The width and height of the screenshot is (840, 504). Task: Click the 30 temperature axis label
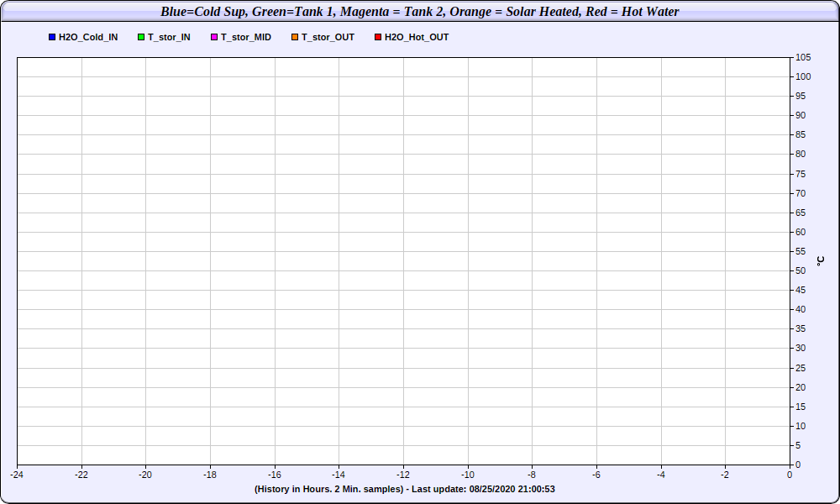tap(801, 348)
